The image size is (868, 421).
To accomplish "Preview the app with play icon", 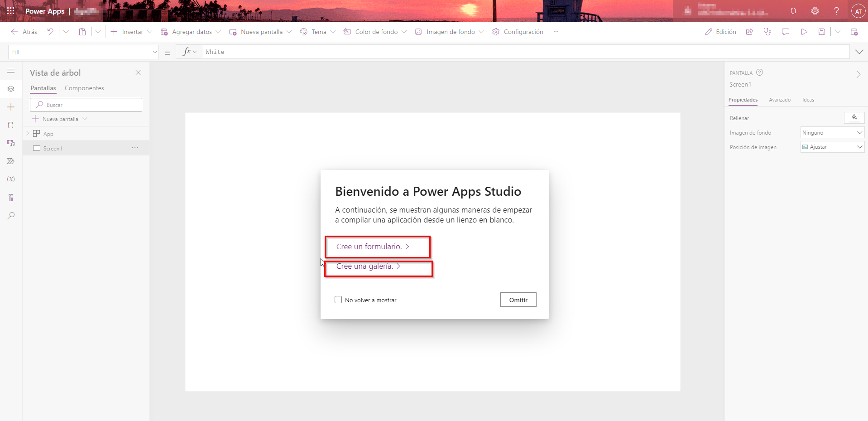I will (804, 32).
